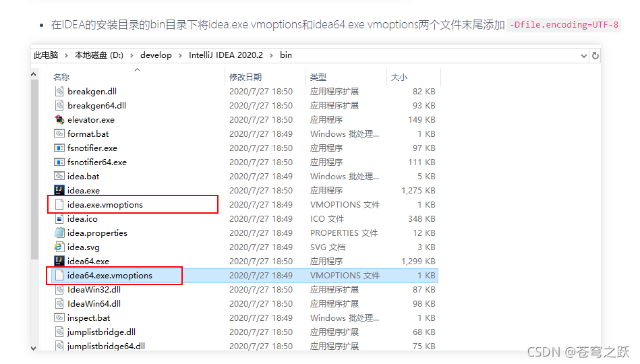Viewport: 640px width, 364px height.
Task: Toggle sort direction arrow above 名称
Action: click(137, 70)
